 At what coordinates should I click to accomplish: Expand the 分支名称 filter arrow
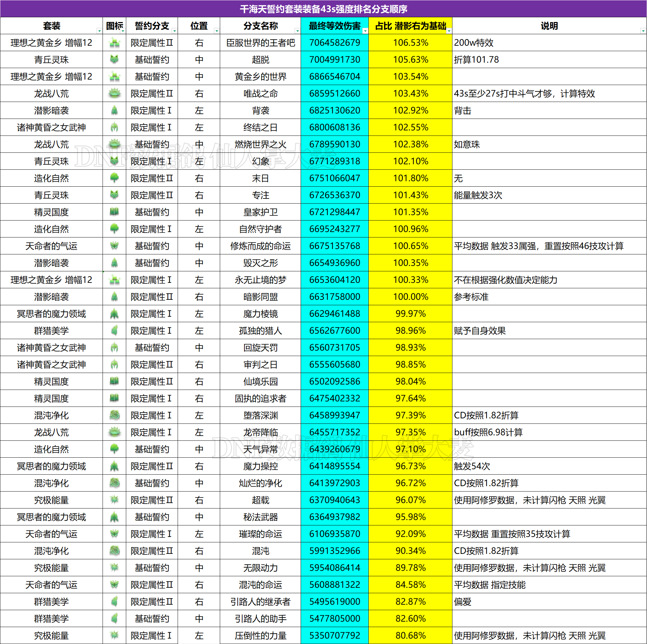click(297, 31)
